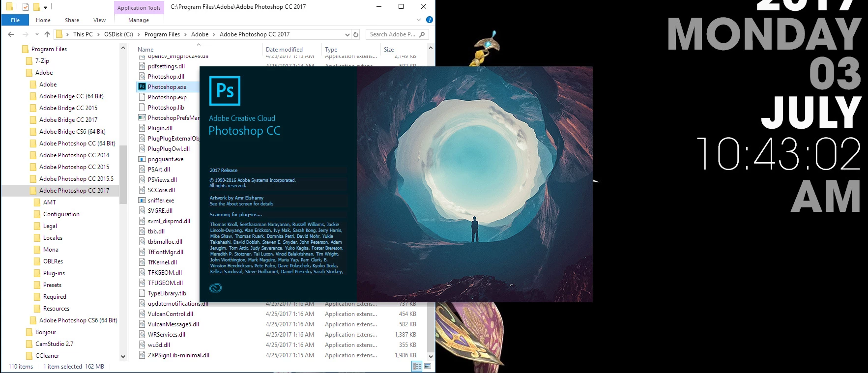Sort by Size column header
This screenshot has height=373, width=868.
[389, 50]
